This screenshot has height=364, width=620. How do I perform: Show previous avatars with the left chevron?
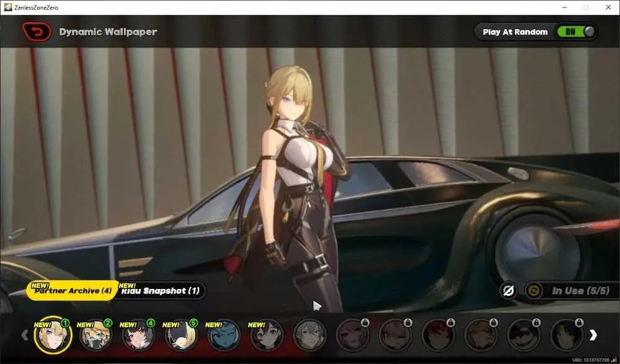(25, 335)
